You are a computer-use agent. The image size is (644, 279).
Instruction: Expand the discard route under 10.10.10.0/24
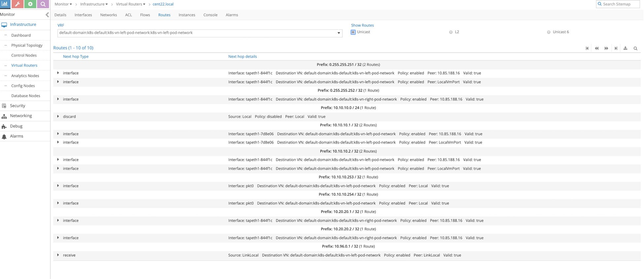coord(58,116)
